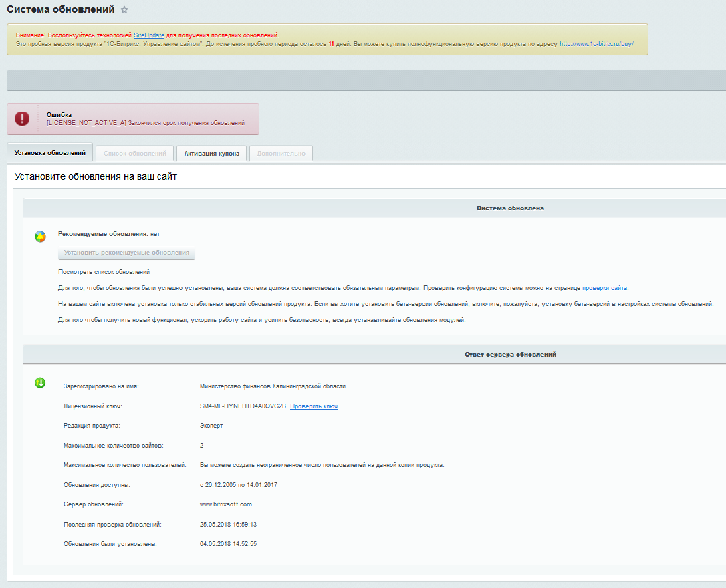Follow the проверки сайта link
Image resolution: width=726 pixels, height=588 pixels.
coord(604,288)
